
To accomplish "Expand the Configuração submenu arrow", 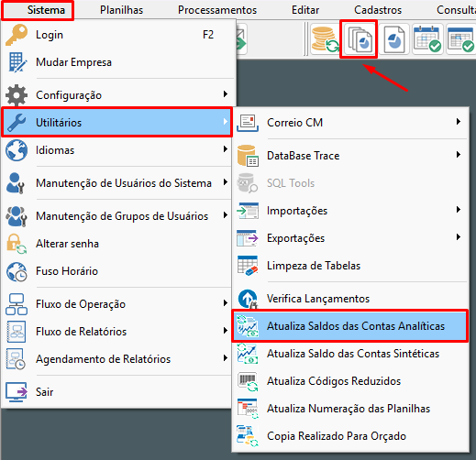I will point(226,94).
